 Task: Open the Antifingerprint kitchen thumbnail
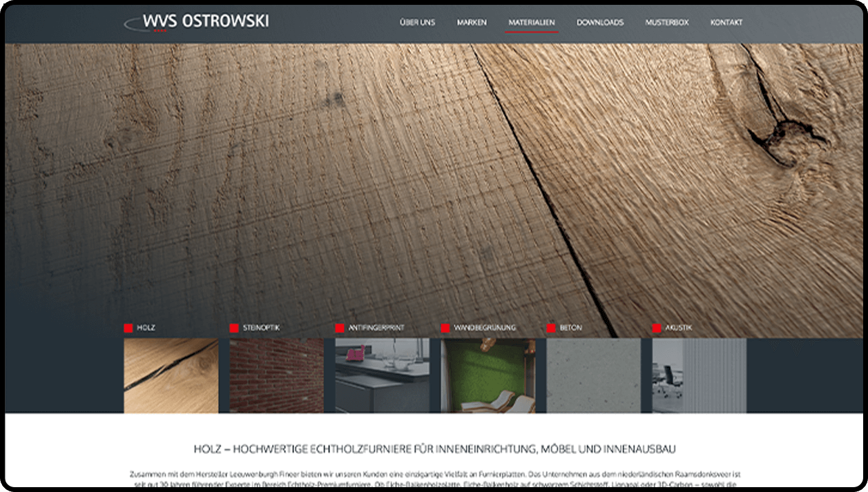click(x=382, y=375)
